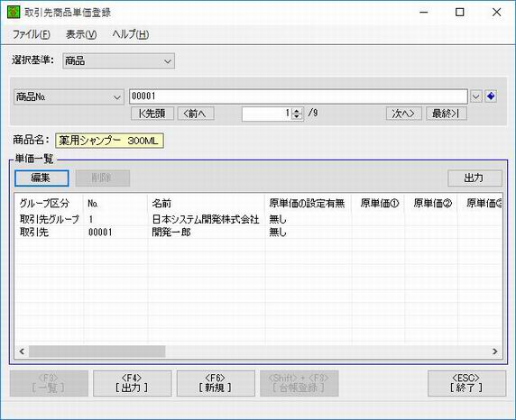Click the horizontal scrollbar right arrow
The height and width of the screenshot is (420, 516).
(x=494, y=352)
